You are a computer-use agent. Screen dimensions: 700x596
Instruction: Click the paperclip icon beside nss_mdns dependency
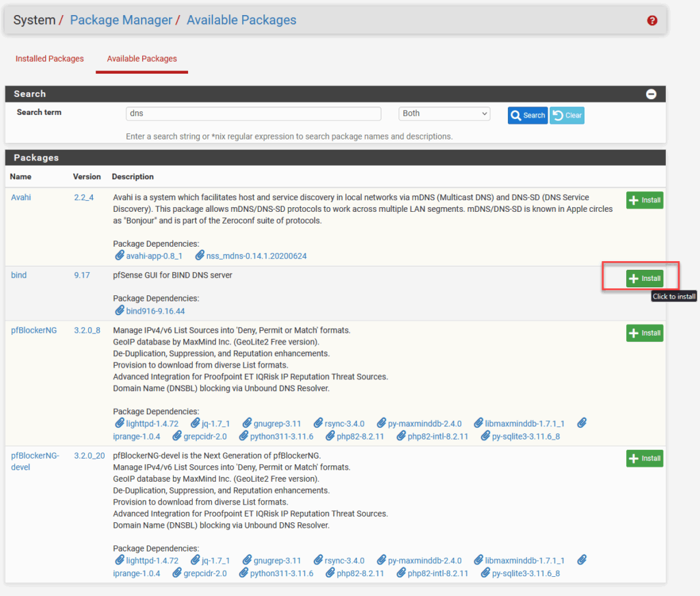pyautogui.click(x=200, y=256)
